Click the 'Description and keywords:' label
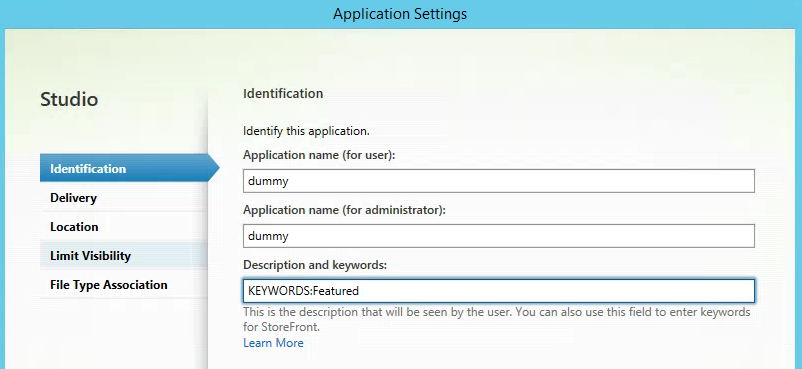This screenshot has width=802, height=369. (x=315, y=265)
